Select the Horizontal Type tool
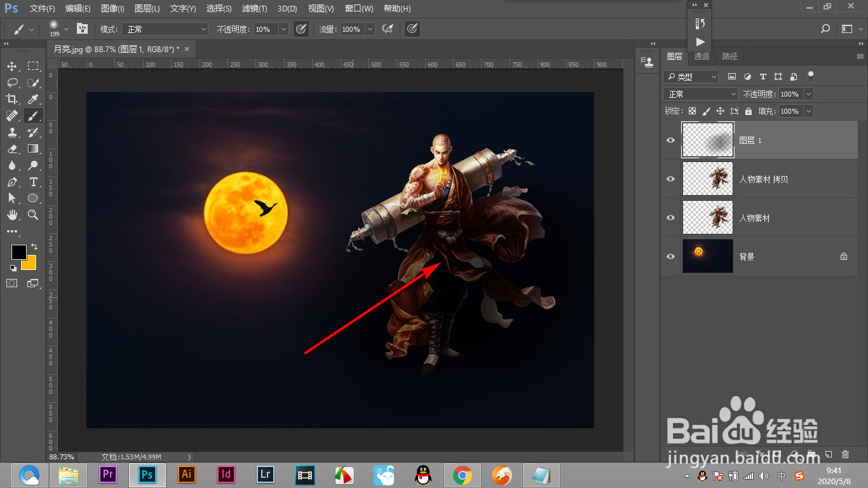Screen dimensions: 868x488 [x=33, y=182]
